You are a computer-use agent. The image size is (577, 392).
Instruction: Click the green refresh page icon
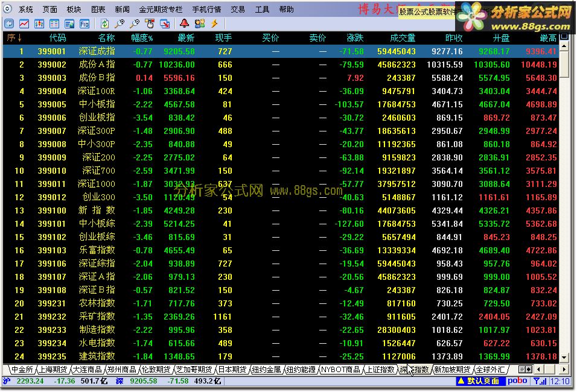tap(104, 24)
